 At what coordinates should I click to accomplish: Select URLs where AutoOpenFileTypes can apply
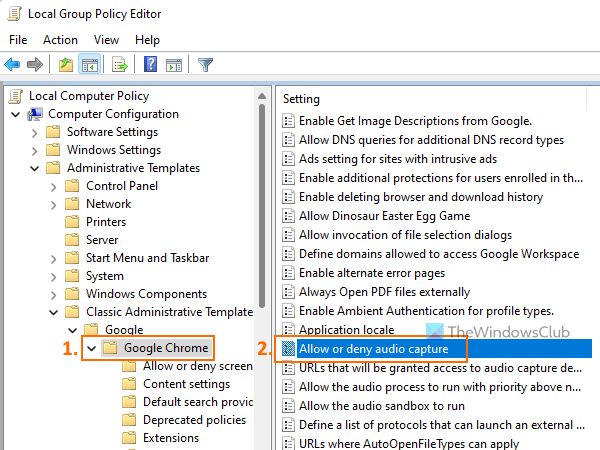pos(409,443)
